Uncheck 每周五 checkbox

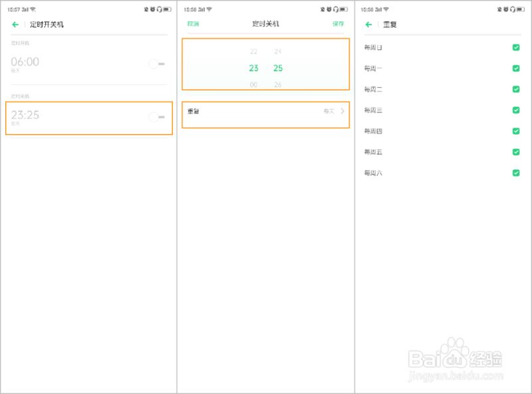click(516, 152)
